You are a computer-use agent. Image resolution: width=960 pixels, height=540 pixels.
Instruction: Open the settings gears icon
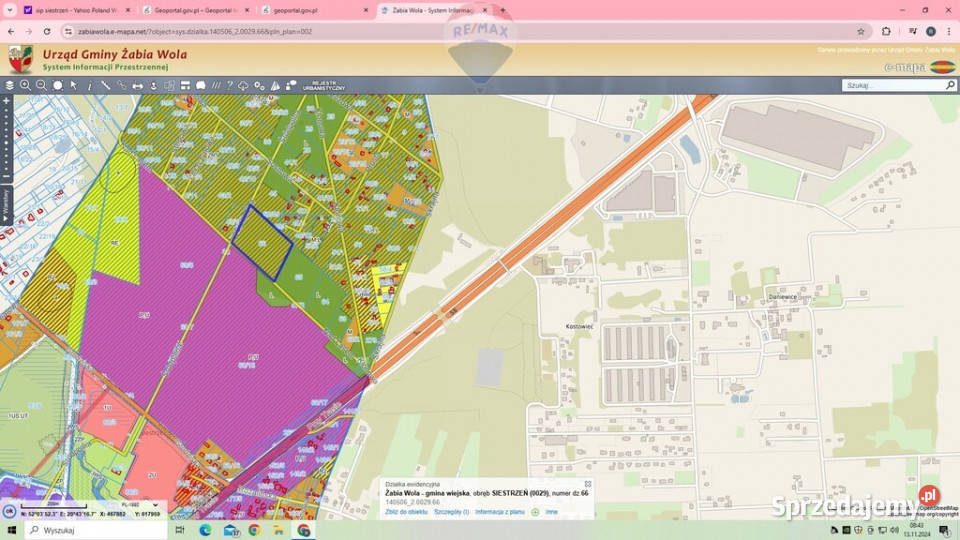[x=259, y=86]
